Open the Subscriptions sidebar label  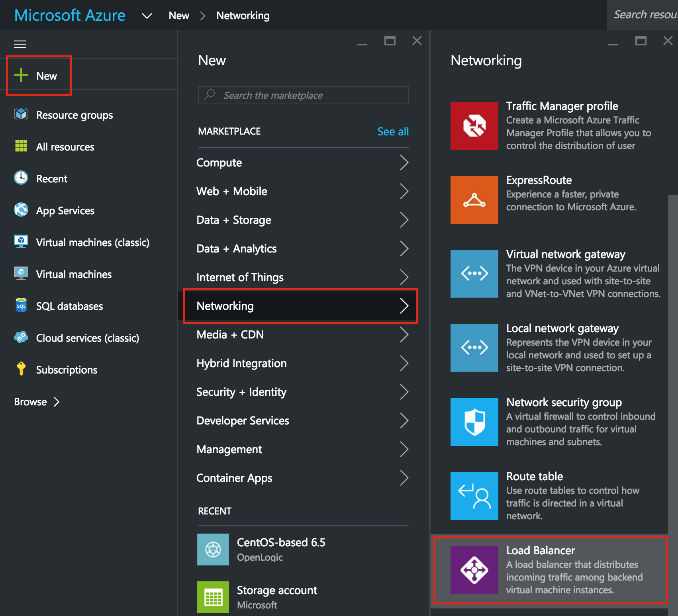(x=67, y=370)
